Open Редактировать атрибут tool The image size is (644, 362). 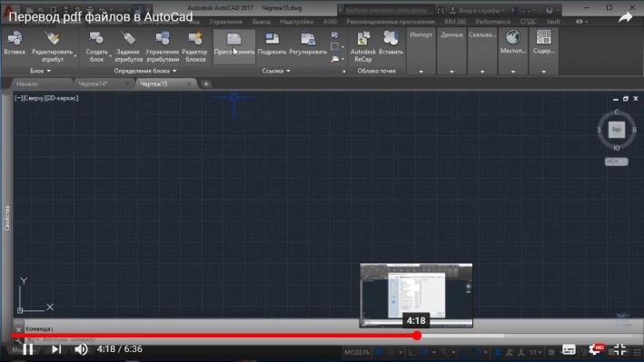click(x=52, y=47)
